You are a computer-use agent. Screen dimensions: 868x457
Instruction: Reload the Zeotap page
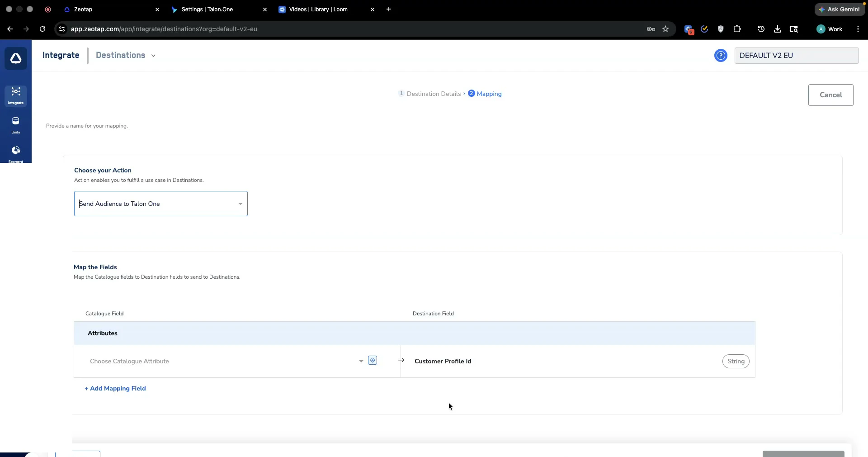coord(42,29)
